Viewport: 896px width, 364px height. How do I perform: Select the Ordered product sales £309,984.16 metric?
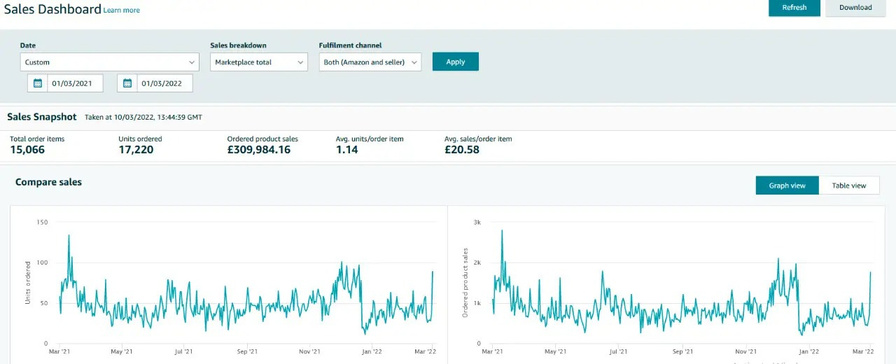click(262, 146)
